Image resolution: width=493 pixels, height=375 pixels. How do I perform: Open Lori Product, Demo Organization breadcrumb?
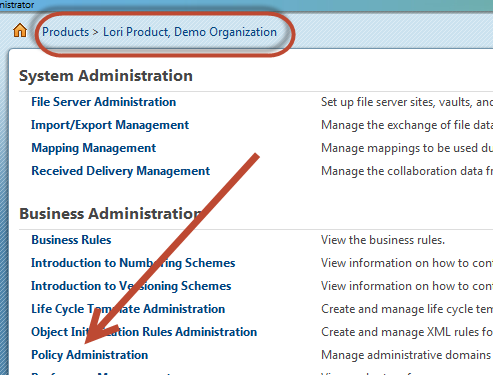click(x=190, y=32)
